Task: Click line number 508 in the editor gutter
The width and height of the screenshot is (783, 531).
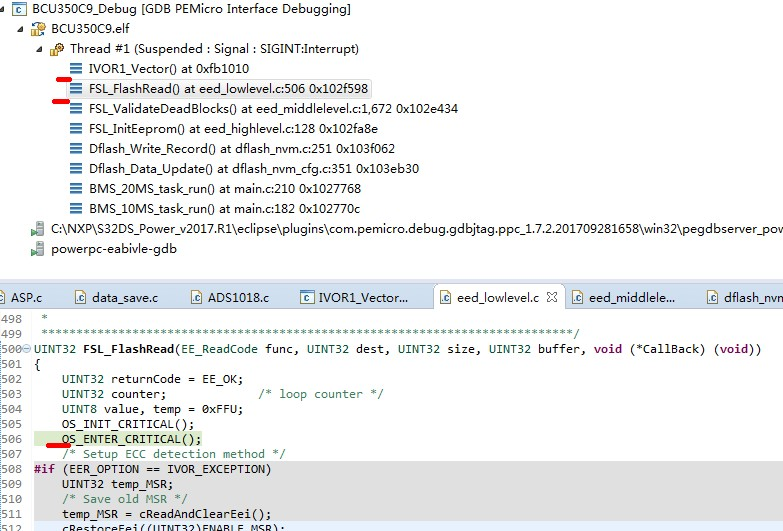Action: (11, 469)
